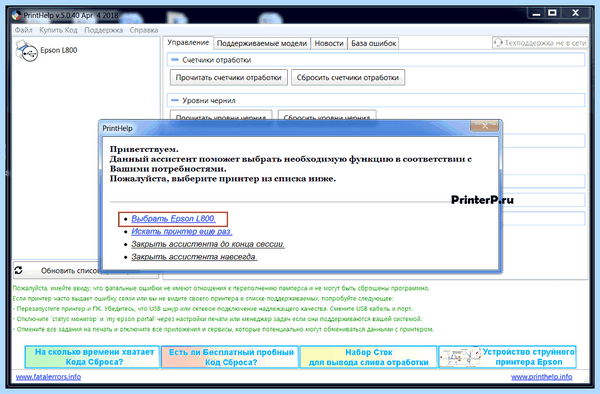This screenshot has width=600, height=394.
Task: Close the PrintHelp assistant dialog
Action: pos(484,125)
